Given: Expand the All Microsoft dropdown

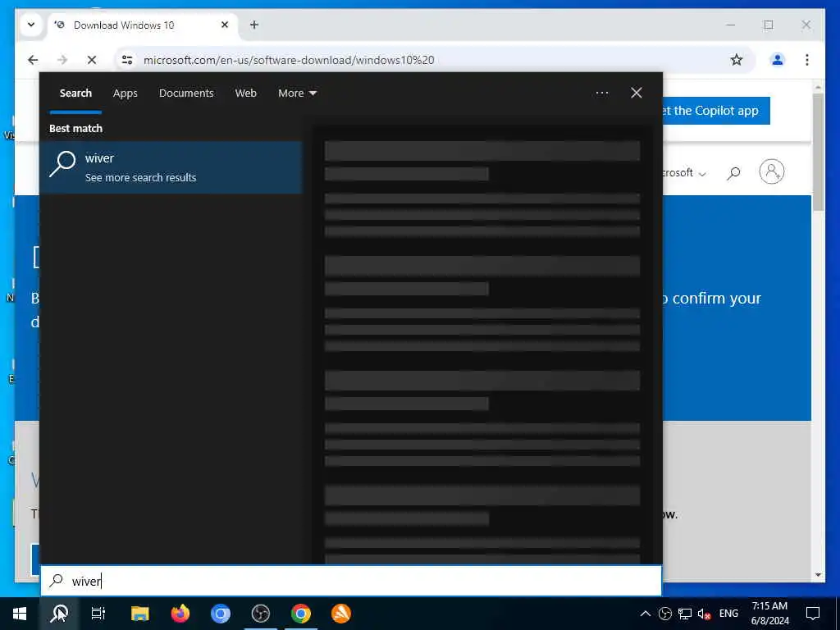Looking at the screenshot, I should pyautogui.click(x=685, y=173).
